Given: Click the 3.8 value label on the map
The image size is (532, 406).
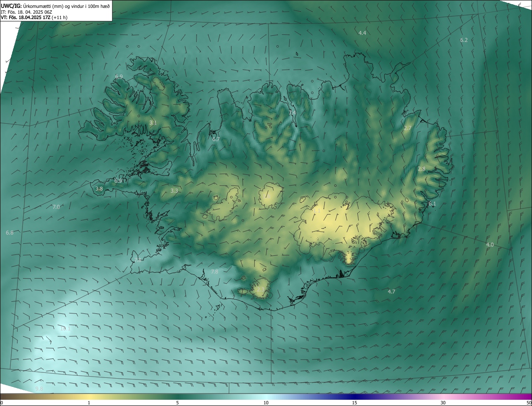Looking at the screenshot, I should (99, 188).
